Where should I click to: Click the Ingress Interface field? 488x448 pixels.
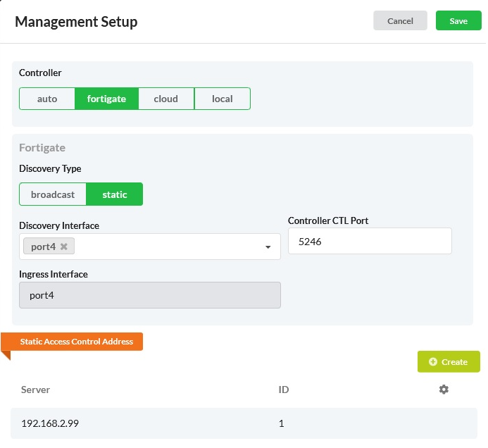click(149, 295)
